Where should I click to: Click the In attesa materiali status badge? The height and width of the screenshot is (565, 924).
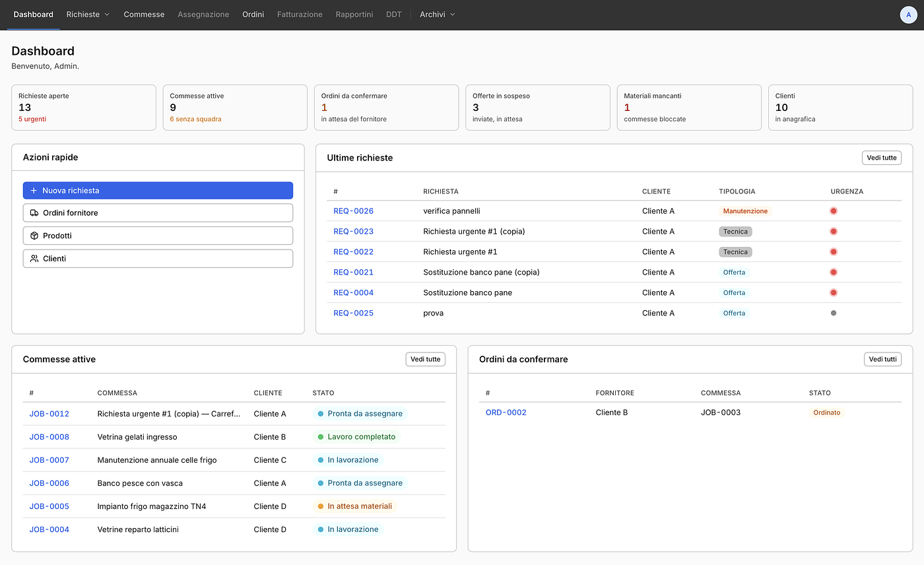[355, 506]
